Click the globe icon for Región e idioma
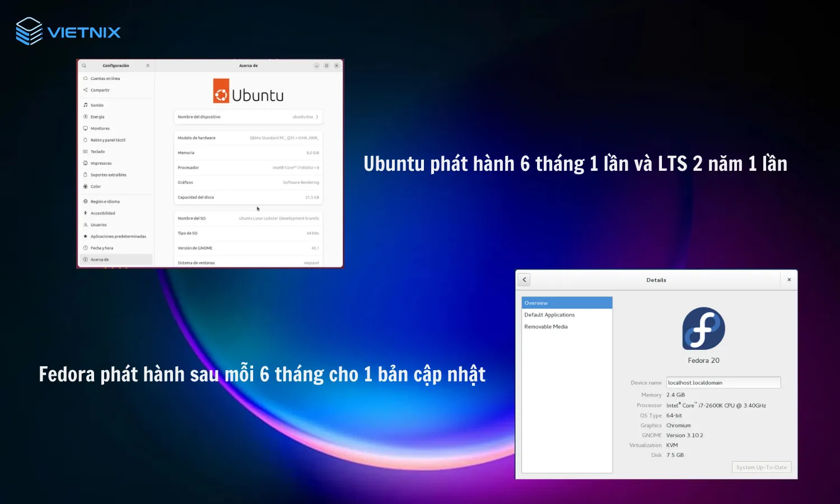This screenshot has height=504, width=840. 86,202
